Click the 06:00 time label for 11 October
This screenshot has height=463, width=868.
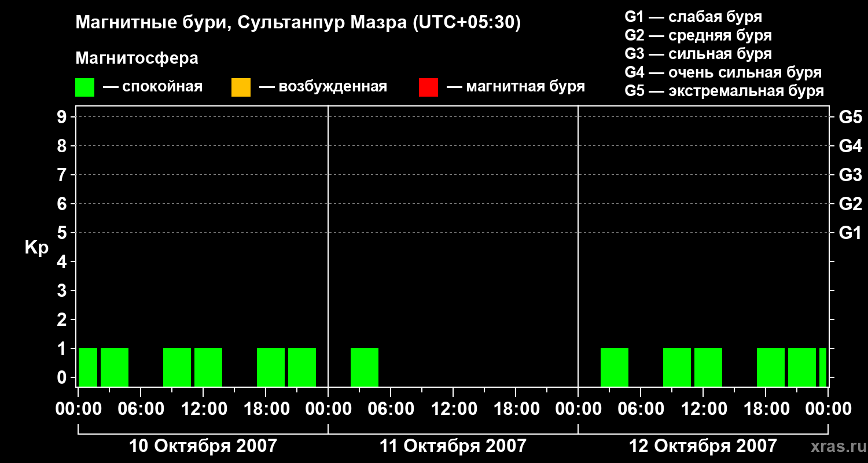click(x=391, y=409)
